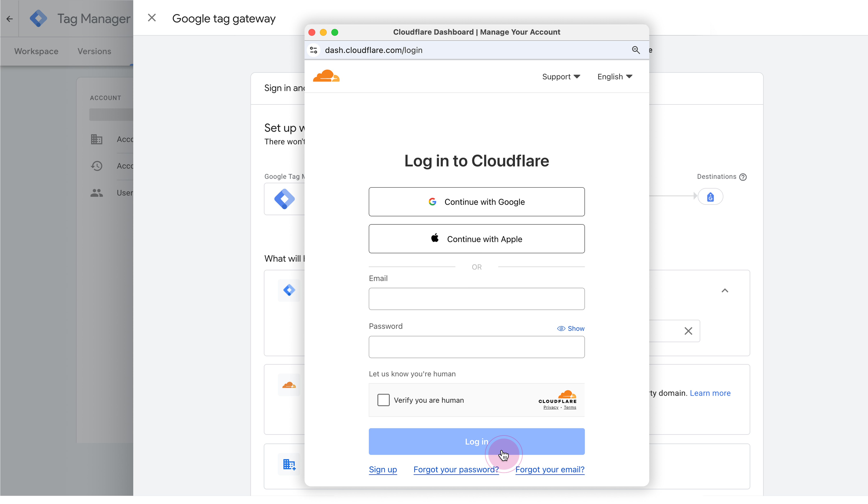Image resolution: width=868 pixels, height=504 pixels.
Task: Clear the field with the X icon
Action: pos(688,331)
